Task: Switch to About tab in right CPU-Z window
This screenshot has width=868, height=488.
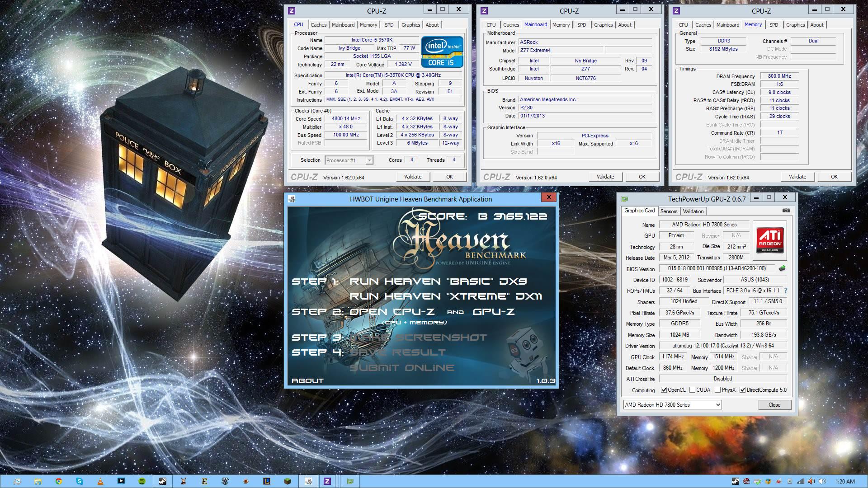Action: [817, 25]
